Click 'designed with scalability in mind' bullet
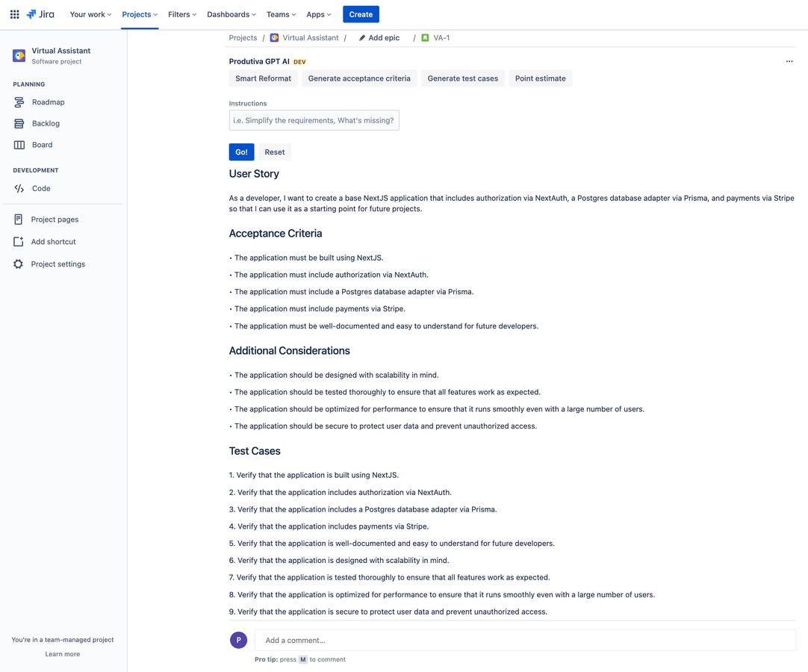The width and height of the screenshot is (808, 672). coord(337,375)
